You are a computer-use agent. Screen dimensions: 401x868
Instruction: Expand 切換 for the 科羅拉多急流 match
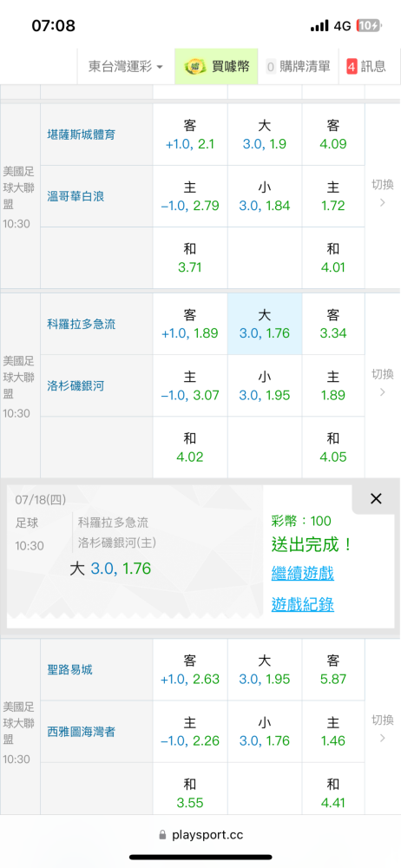382,383
